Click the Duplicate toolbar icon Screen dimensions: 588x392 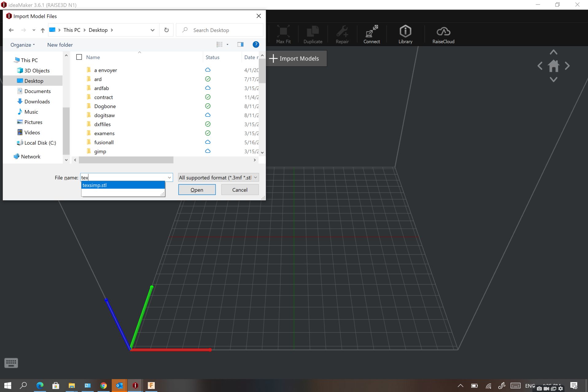[313, 34]
